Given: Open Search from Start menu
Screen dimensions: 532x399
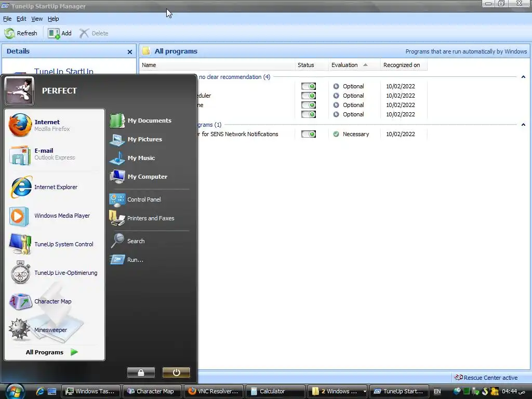Looking at the screenshot, I should 149,241.
